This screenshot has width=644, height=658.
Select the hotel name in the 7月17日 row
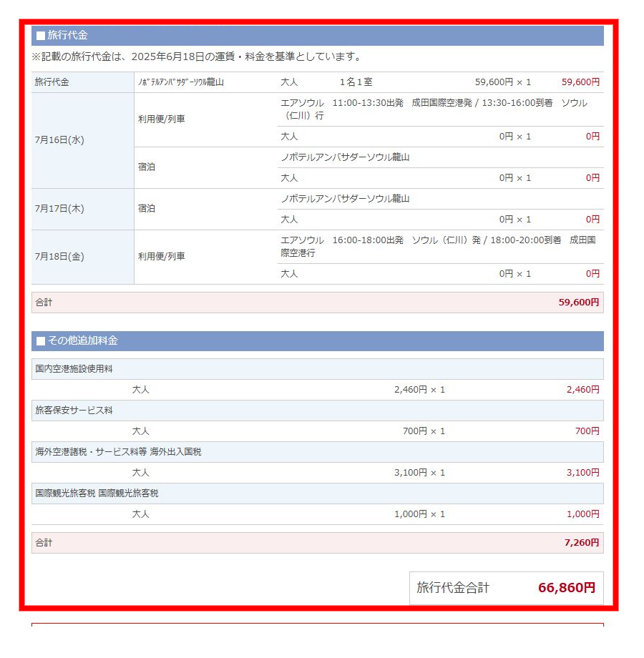pos(345,199)
